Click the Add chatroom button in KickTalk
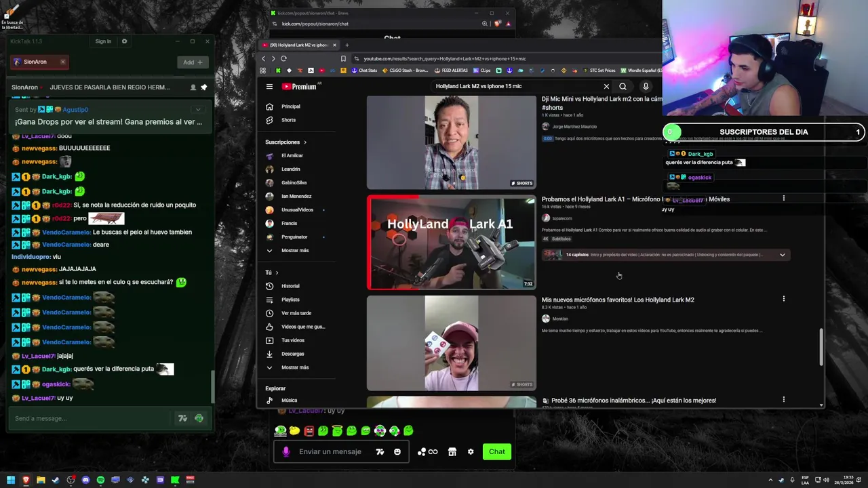868x488 pixels. coord(193,62)
